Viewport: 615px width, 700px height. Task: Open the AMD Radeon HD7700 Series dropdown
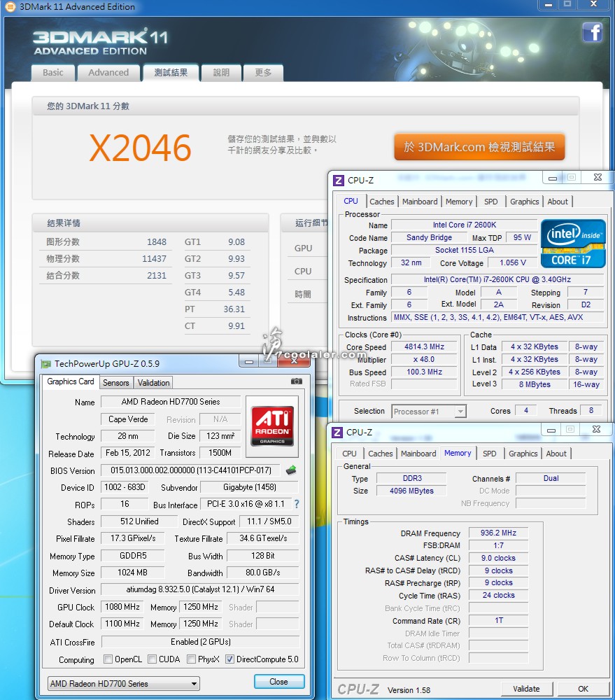tap(124, 683)
